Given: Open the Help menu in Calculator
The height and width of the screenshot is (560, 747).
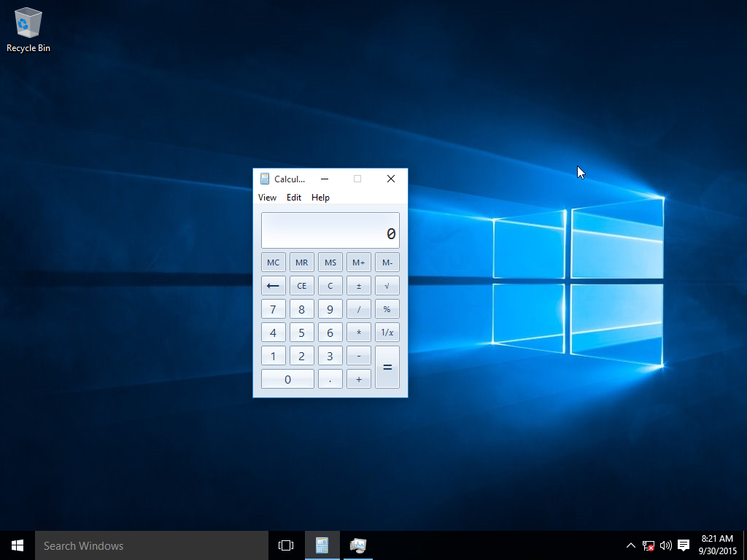Looking at the screenshot, I should click(x=320, y=198).
